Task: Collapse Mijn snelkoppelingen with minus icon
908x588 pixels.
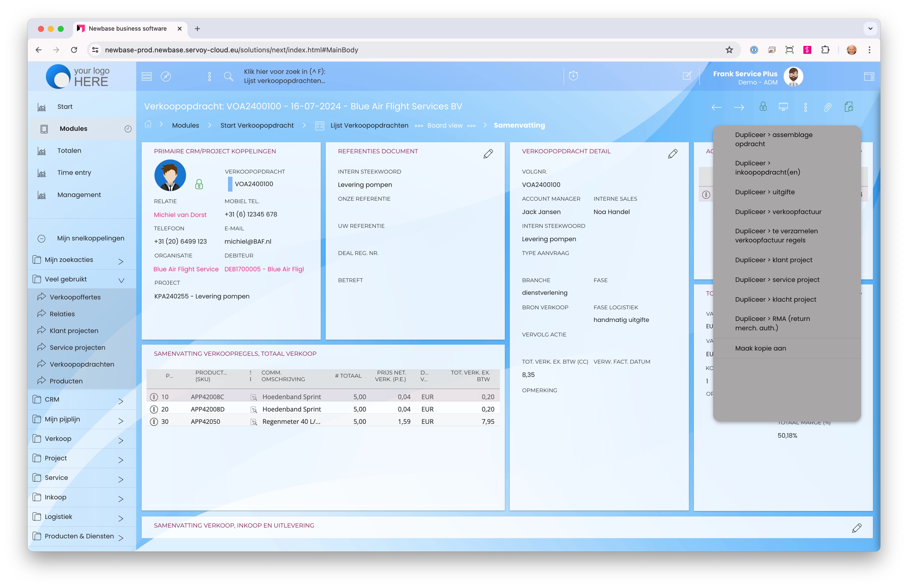Action: (x=42, y=238)
